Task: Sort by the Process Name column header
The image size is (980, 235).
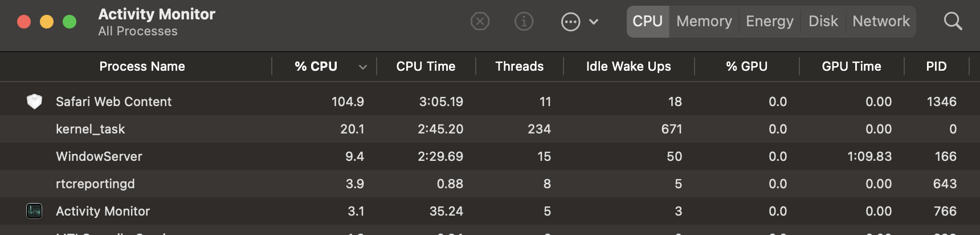Action: point(142,67)
